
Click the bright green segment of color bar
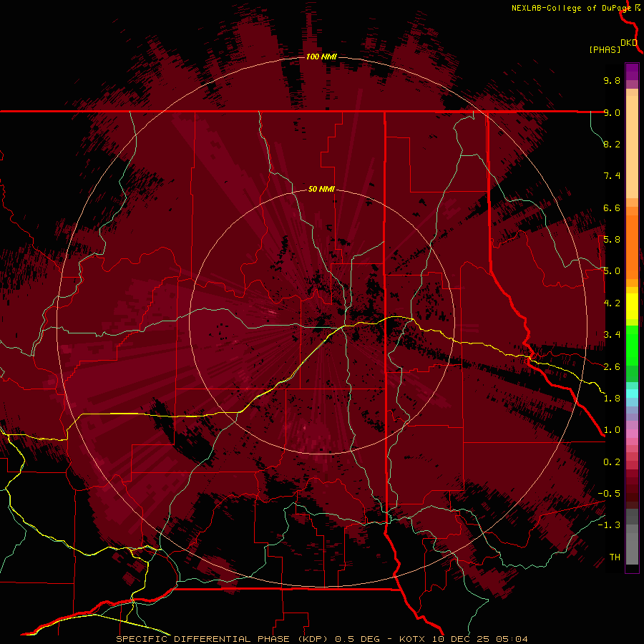632,345
